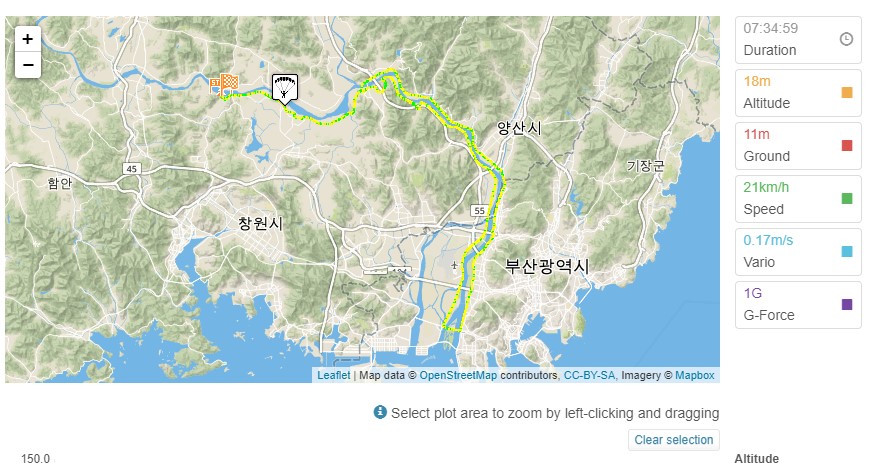The width and height of the screenshot is (870, 463).
Task: Click route 45 shield on map
Action: [x=131, y=169]
